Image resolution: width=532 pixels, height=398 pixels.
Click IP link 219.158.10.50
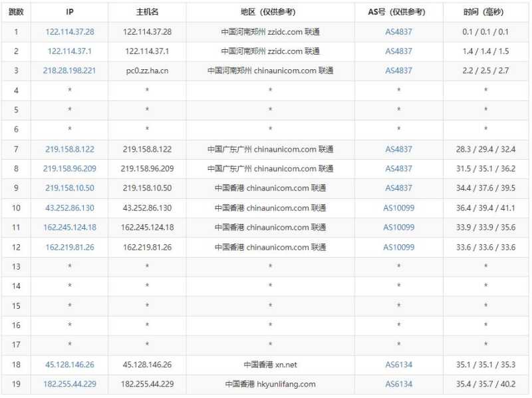pos(70,188)
